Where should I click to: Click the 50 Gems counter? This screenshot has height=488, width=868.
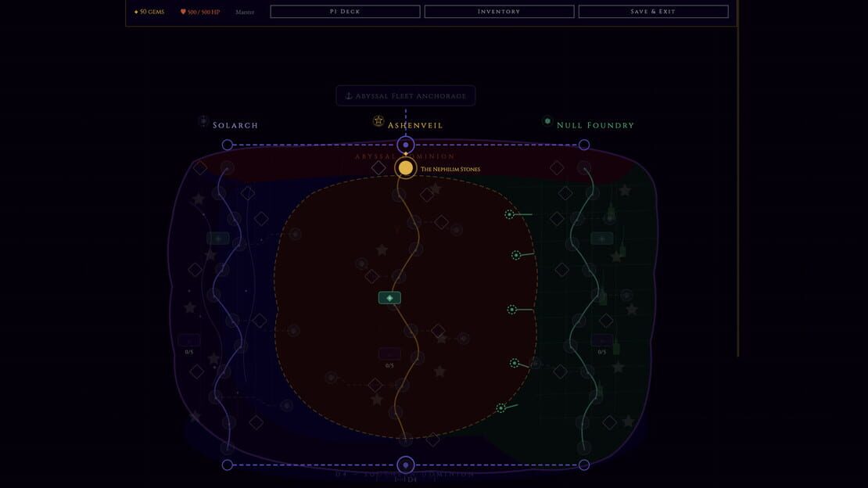click(149, 12)
